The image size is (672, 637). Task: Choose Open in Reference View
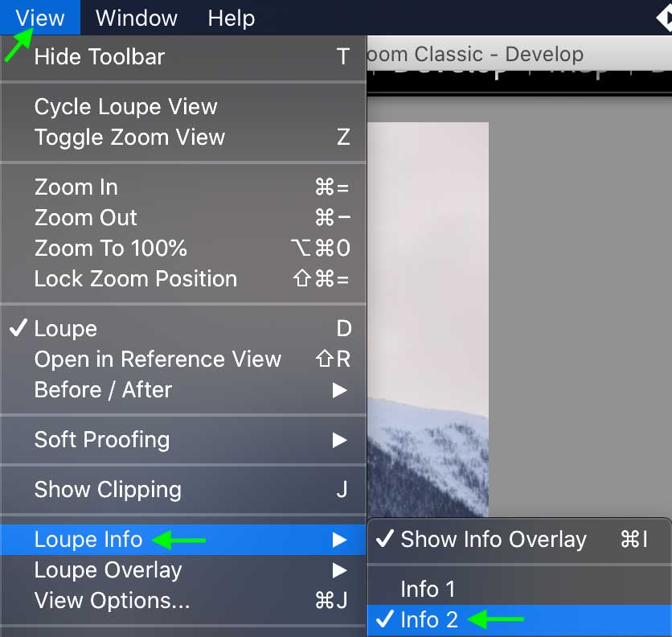[x=183, y=359]
